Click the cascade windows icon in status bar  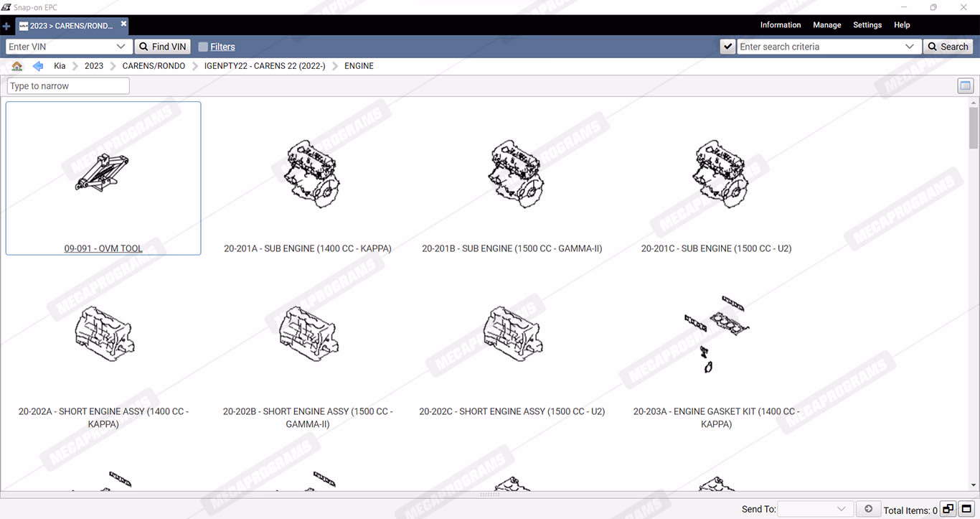[948, 509]
